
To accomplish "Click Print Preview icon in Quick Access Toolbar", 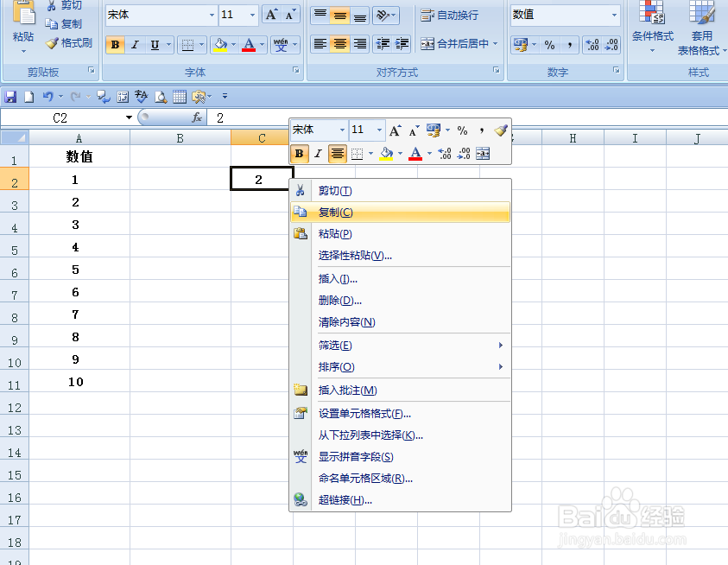I will tap(161, 97).
